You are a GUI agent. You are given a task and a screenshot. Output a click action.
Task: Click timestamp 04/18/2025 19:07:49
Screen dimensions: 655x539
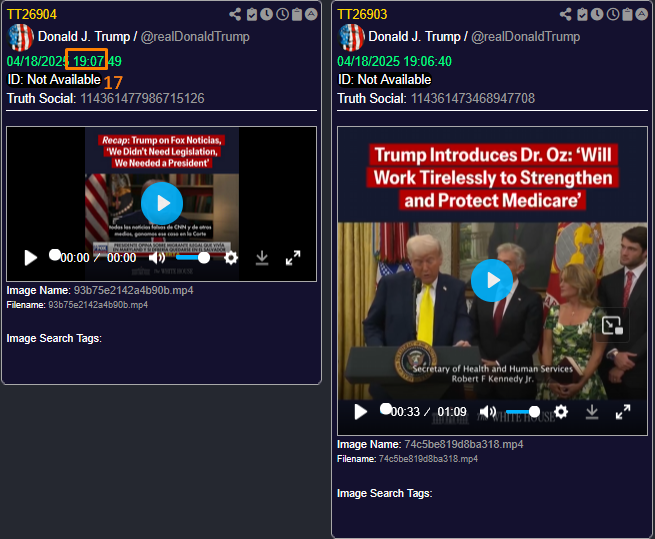coord(64,61)
